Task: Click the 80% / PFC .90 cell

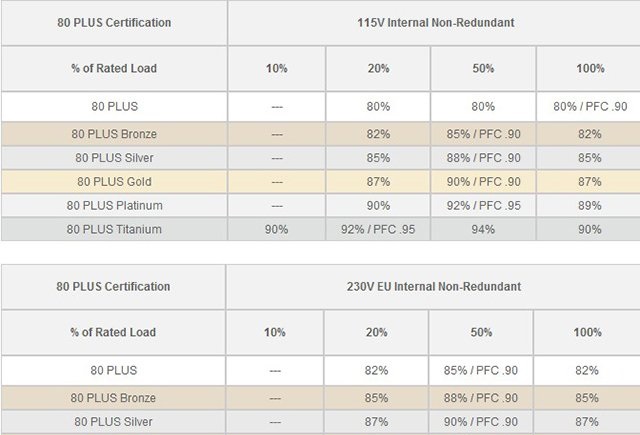Action: coord(590,104)
